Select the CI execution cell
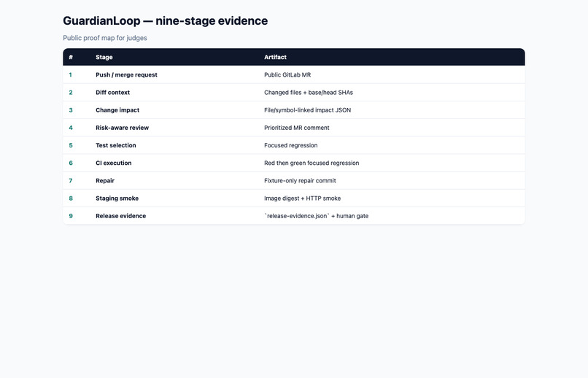Image resolution: width=588 pixels, height=378 pixels. pyautogui.click(x=114, y=163)
